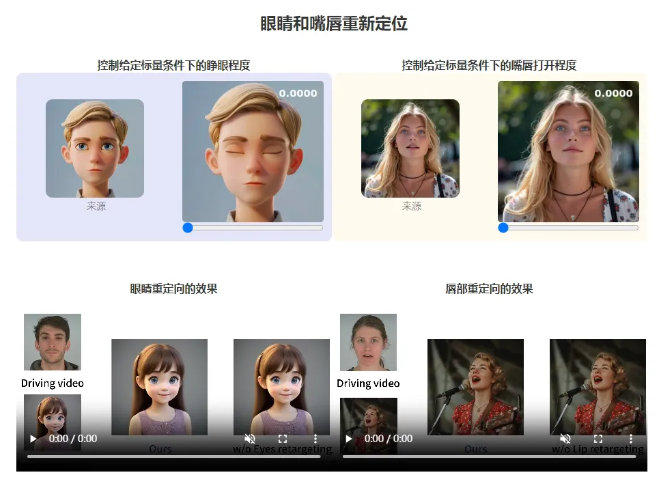Image resolution: width=658 pixels, height=494 pixels.
Task: Open more options on eyes retargeting video
Action: click(x=315, y=439)
